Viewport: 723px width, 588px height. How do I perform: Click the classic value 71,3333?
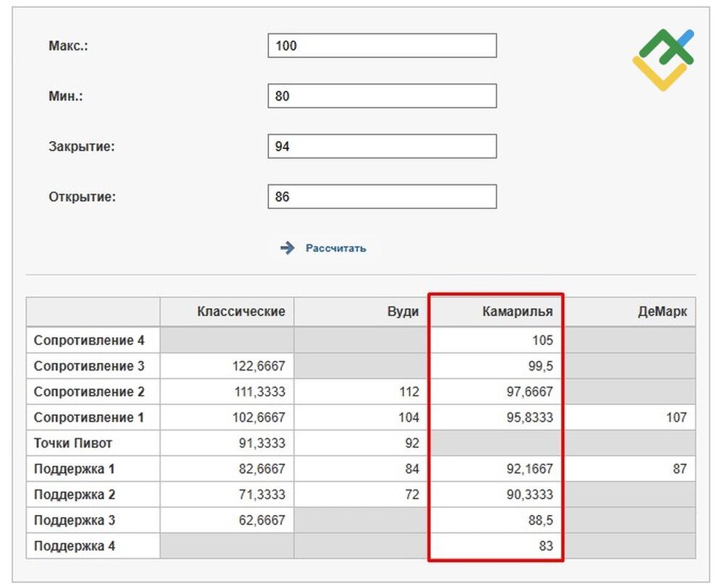262,495
